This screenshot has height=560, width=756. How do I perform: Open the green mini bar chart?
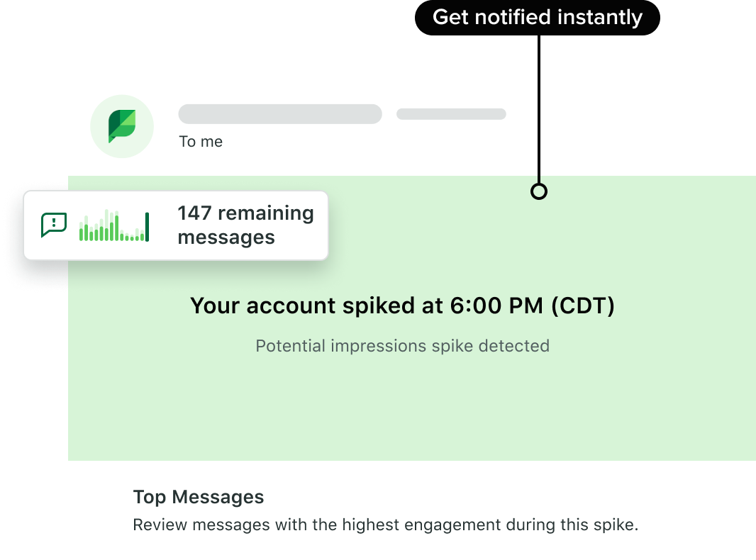click(113, 225)
